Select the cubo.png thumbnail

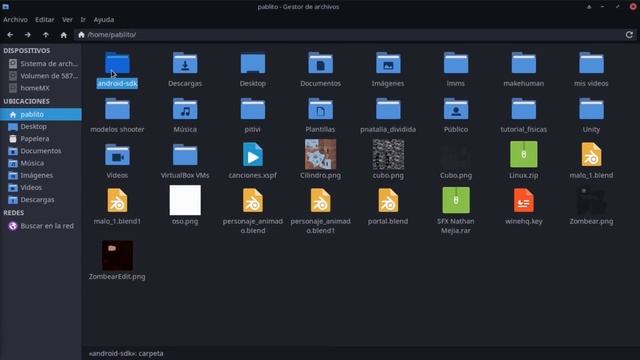click(x=388, y=154)
